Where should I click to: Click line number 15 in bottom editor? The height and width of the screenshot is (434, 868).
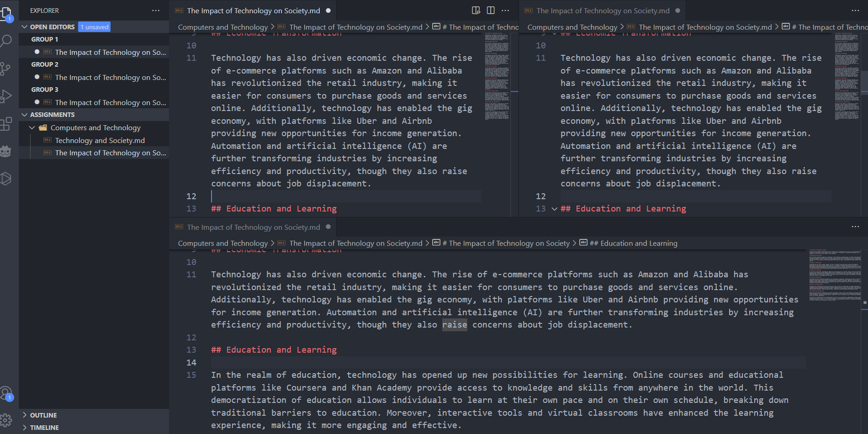point(191,375)
